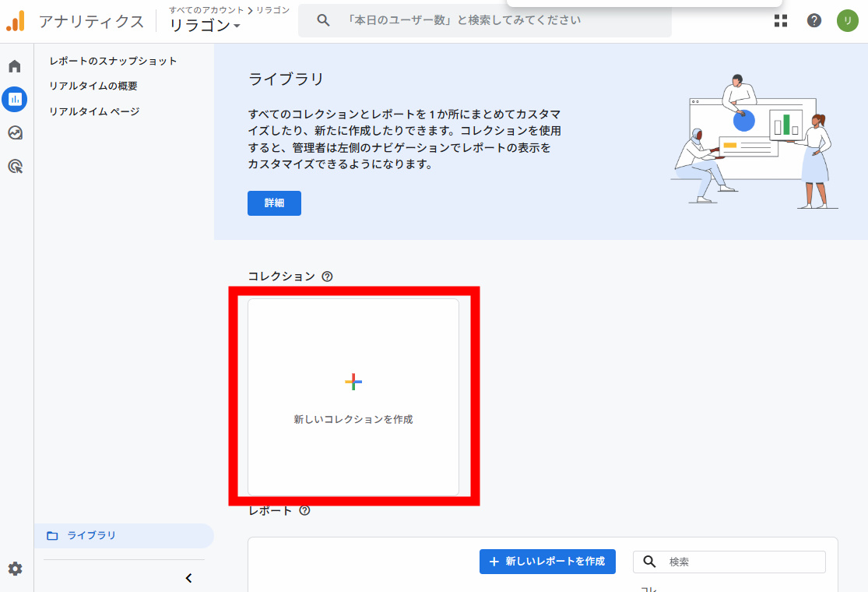868x592 pixels.
Task: Open the ライブラリ library item
Action: pyautogui.click(x=91, y=535)
